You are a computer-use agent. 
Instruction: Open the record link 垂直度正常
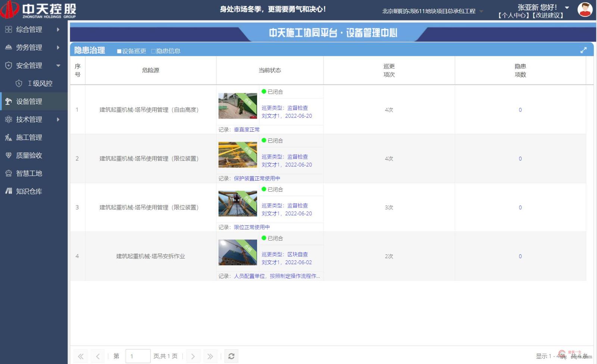pos(246,129)
